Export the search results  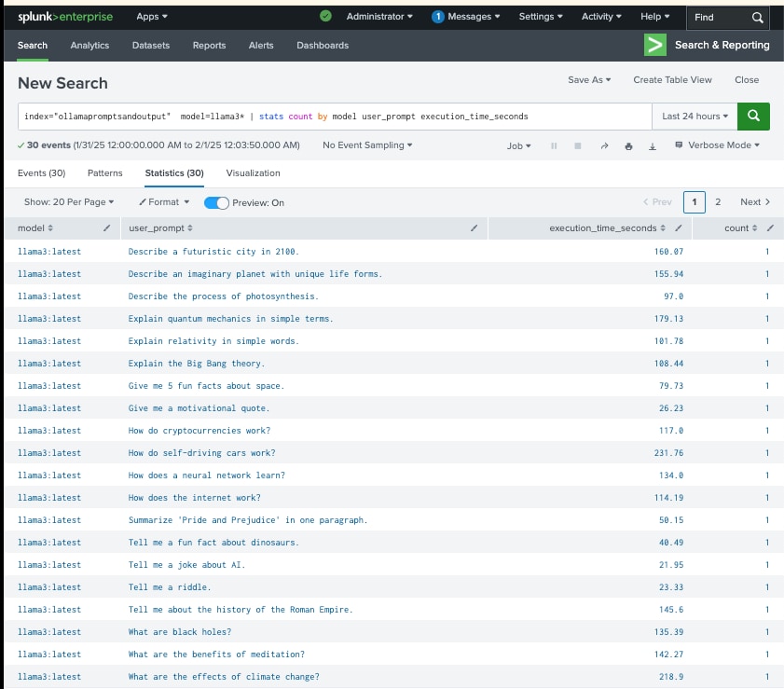tap(653, 146)
